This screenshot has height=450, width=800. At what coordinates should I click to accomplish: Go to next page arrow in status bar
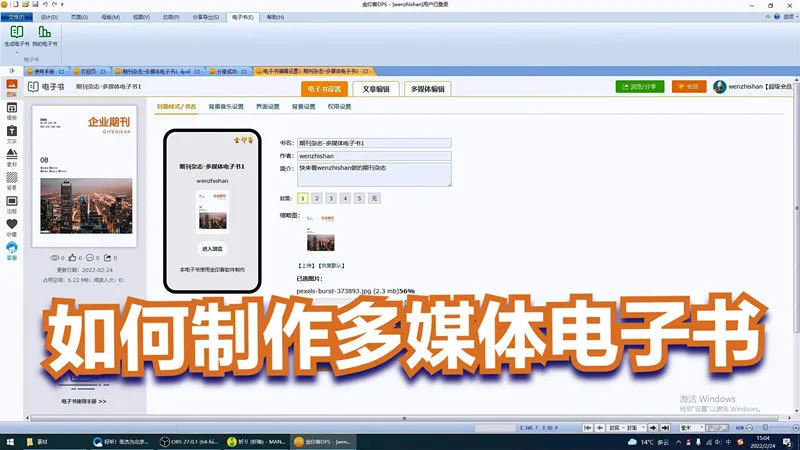coord(653,428)
